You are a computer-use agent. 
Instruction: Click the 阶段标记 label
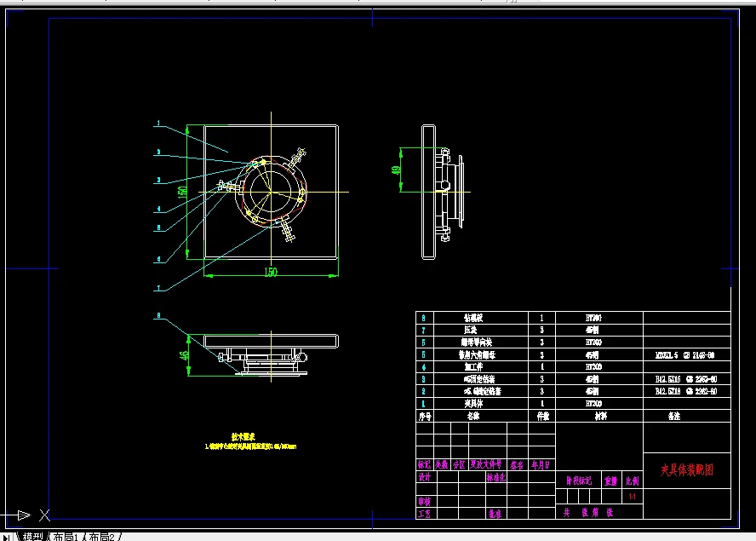click(x=579, y=481)
